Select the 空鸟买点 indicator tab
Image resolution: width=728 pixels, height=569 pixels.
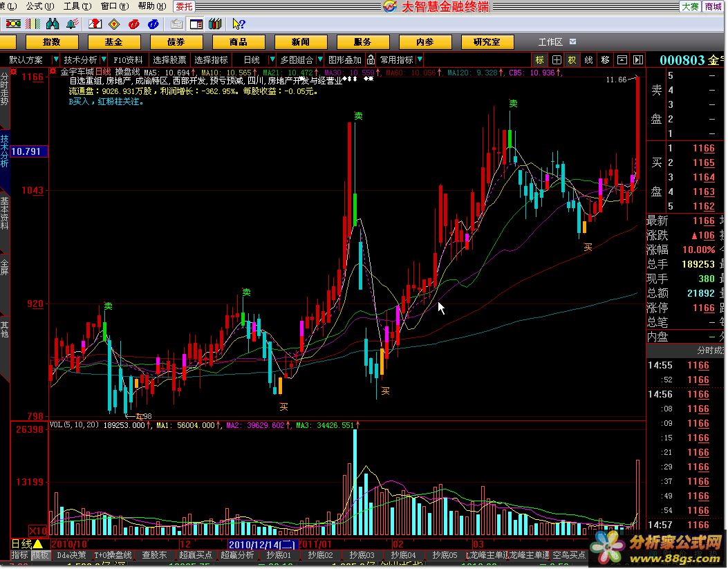(x=569, y=554)
